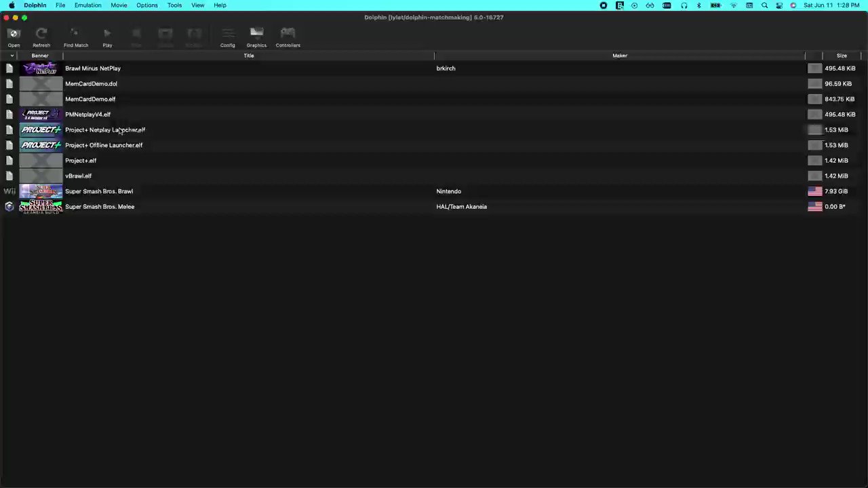The width and height of the screenshot is (868, 488).
Task: Select Project+ Offline Launcher.elf title
Action: 104,145
